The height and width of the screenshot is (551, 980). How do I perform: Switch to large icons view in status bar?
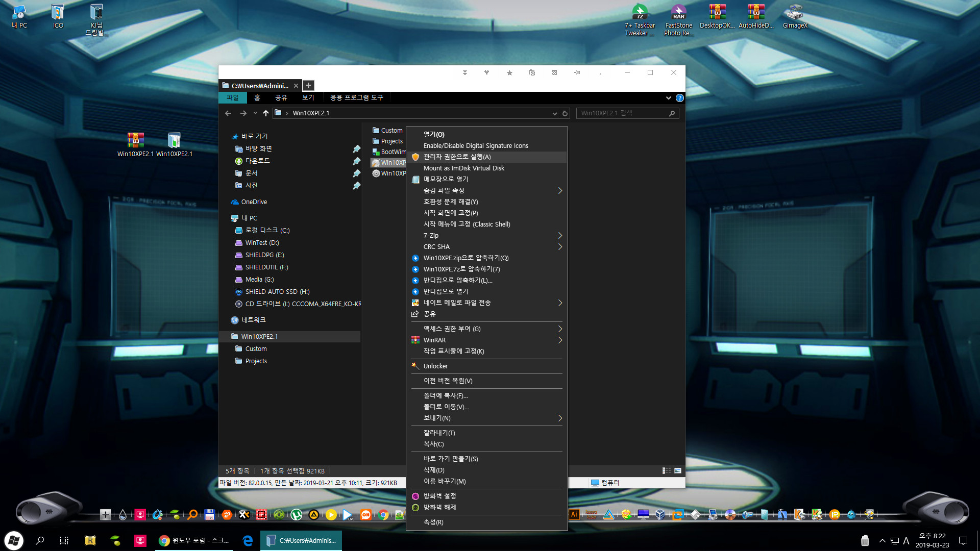678,471
